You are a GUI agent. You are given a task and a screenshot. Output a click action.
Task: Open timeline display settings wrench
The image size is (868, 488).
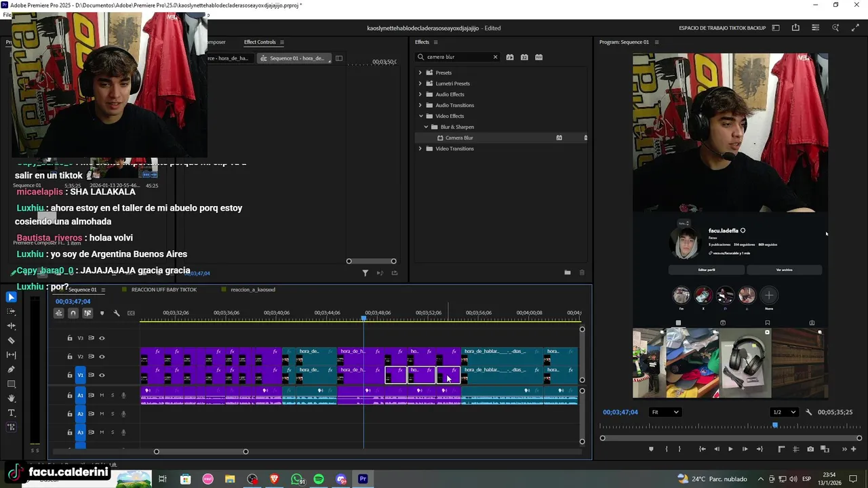click(x=117, y=313)
